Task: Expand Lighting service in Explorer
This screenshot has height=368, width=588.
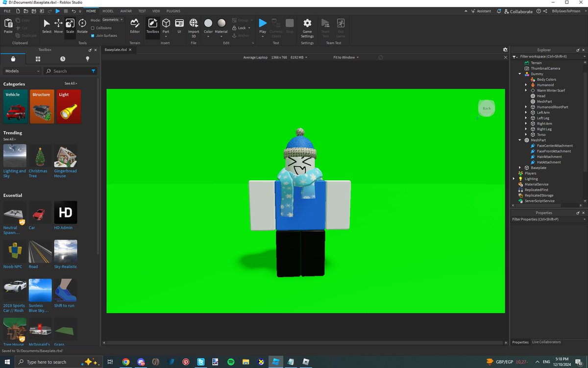Action: 514,179
